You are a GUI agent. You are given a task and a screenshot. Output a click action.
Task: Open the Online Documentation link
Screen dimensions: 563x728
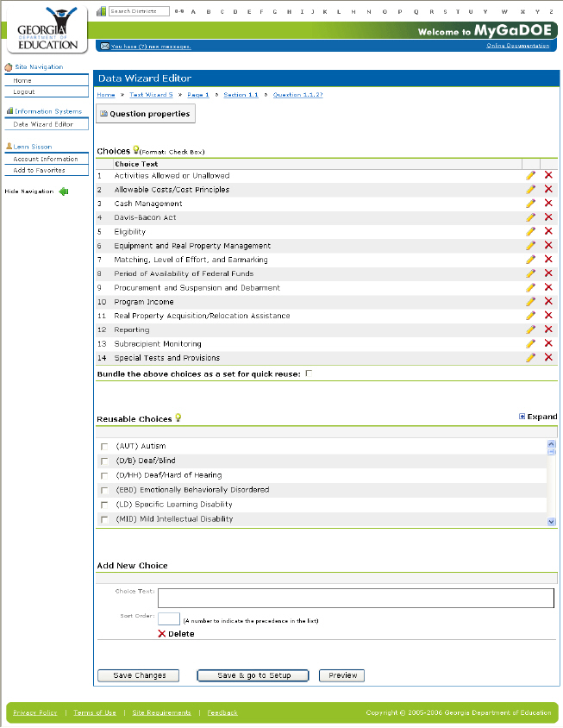[x=517, y=46]
